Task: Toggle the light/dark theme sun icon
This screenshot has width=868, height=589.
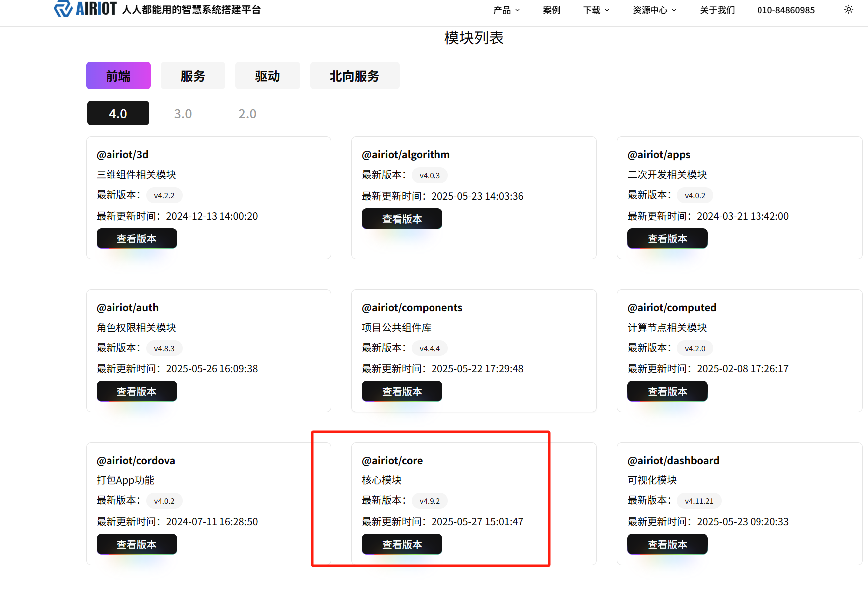Action: click(849, 9)
